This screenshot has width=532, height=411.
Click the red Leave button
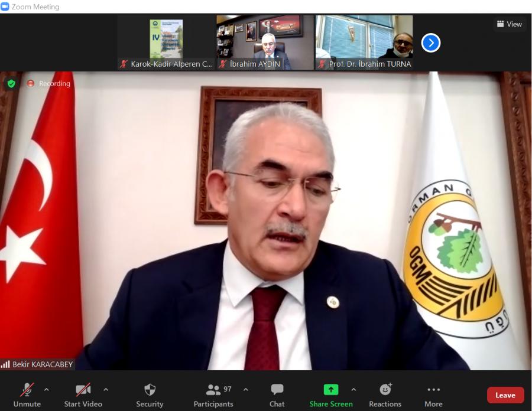pos(505,395)
